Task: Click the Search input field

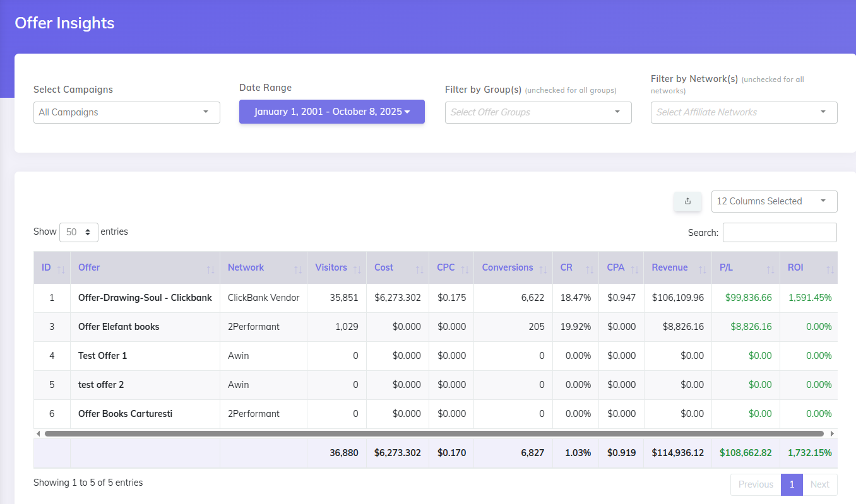Action: 780,232
